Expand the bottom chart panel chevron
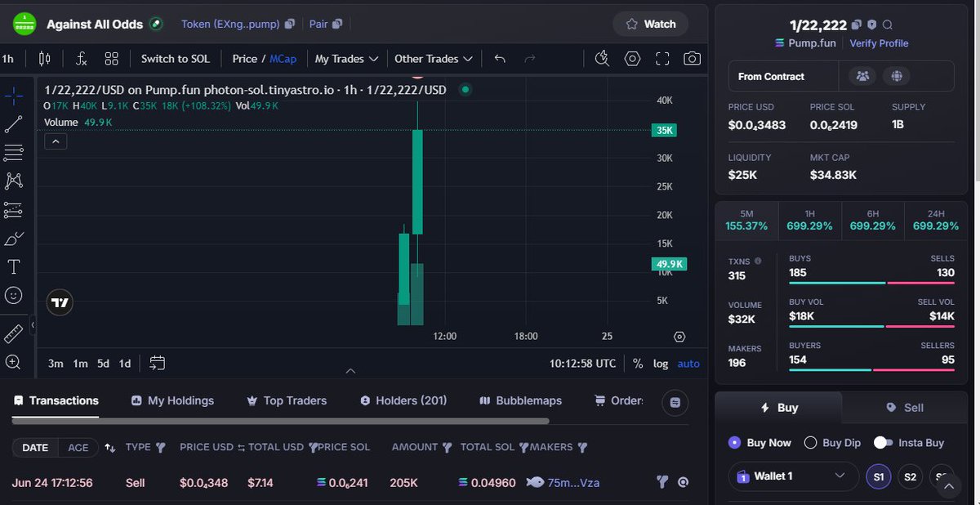 coord(350,371)
